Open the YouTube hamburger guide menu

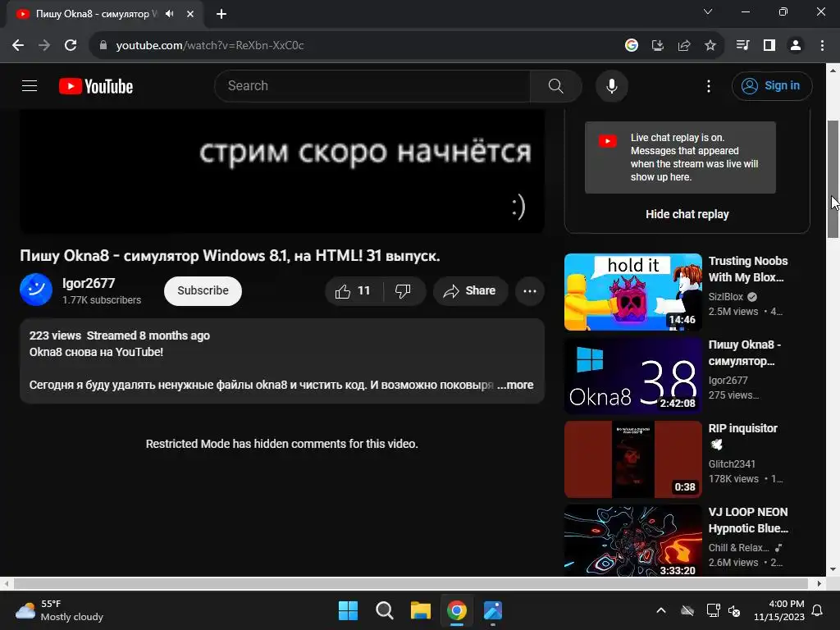pos(30,85)
